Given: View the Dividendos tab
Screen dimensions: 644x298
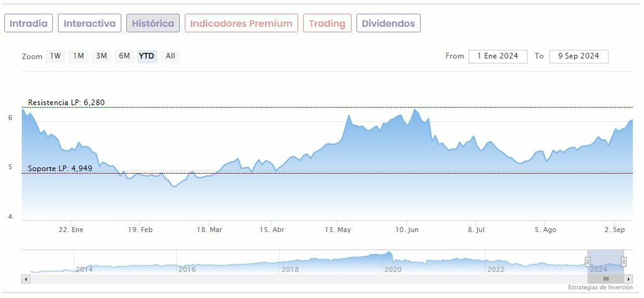Looking at the screenshot, I should click(388, 24).
